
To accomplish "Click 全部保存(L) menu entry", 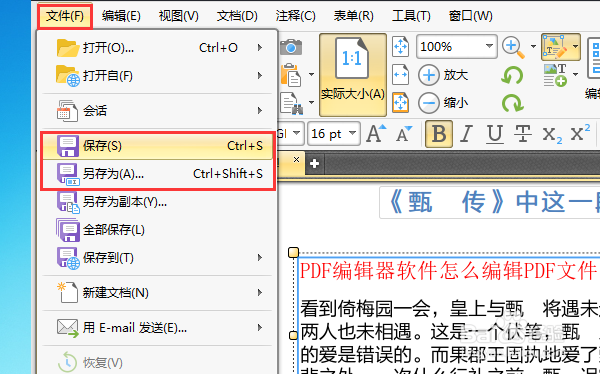I will 158,230.
